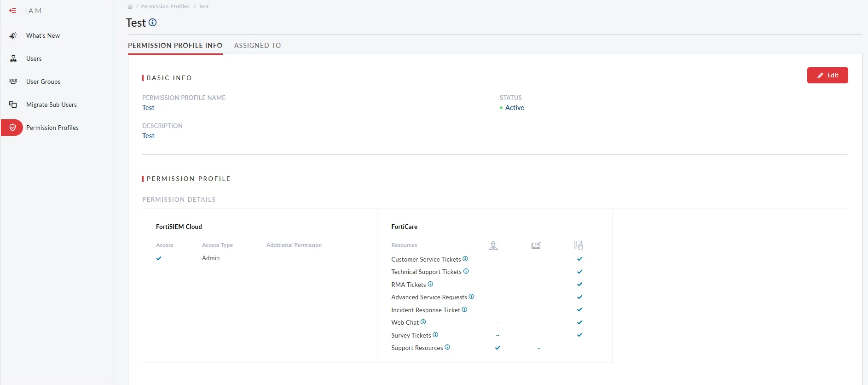Image resolution: width=868 pixels, height=385 pixels.
Task: Select Permission Profiles in sidebar
Action: point(52,128)
